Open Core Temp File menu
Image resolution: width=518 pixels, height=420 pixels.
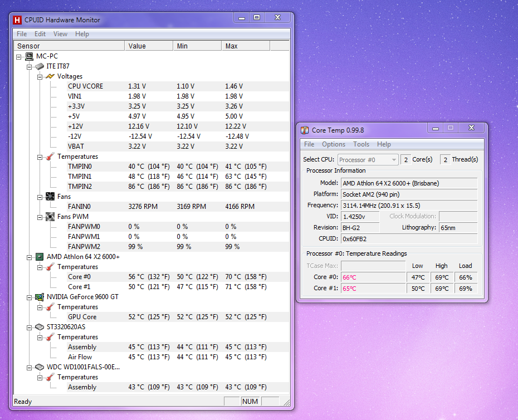point(309,144)
